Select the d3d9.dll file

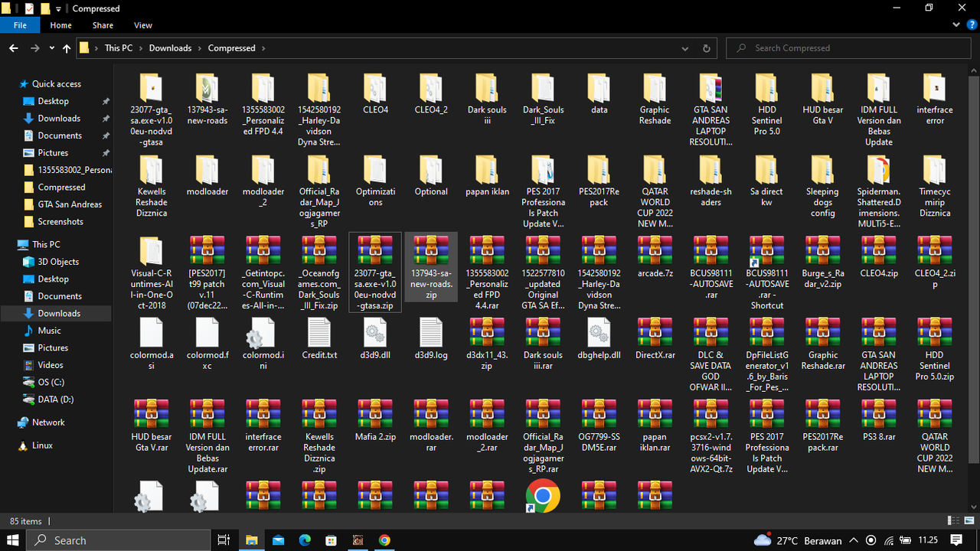[375, 340]
